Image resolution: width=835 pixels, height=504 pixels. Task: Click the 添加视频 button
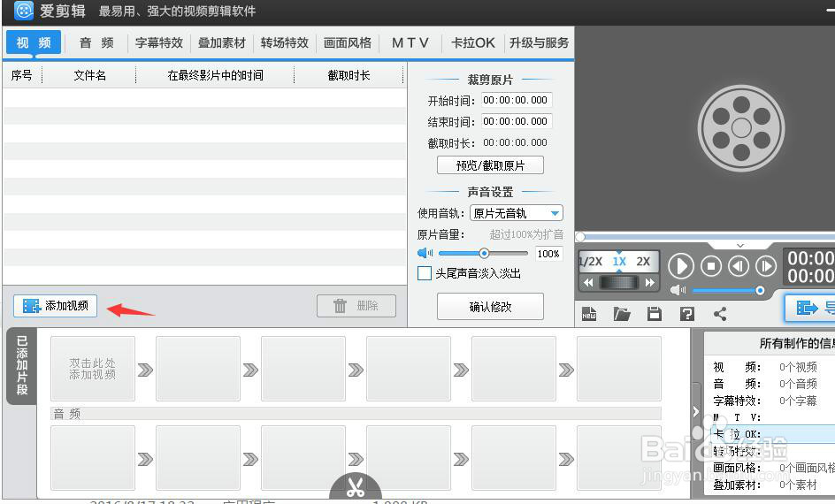pos(56,305)
